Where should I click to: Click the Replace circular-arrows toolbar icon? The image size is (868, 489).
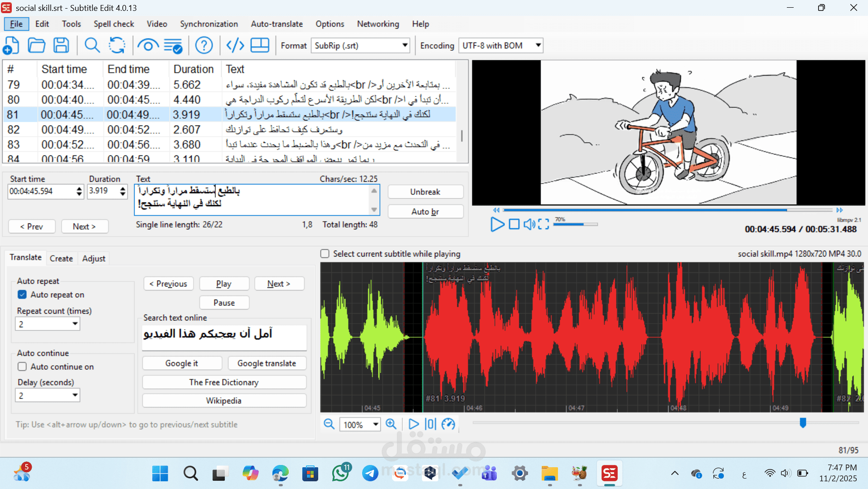point(117,45)
